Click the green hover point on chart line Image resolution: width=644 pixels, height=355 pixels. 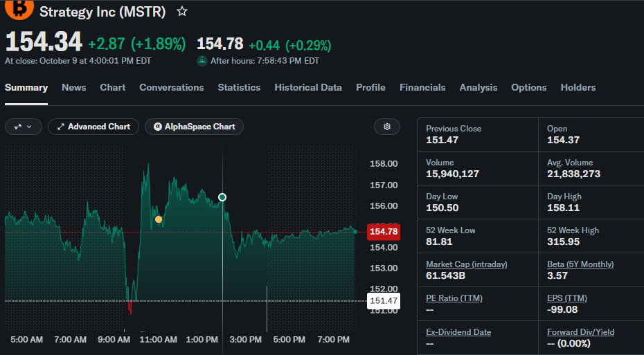tap(222, 197)
